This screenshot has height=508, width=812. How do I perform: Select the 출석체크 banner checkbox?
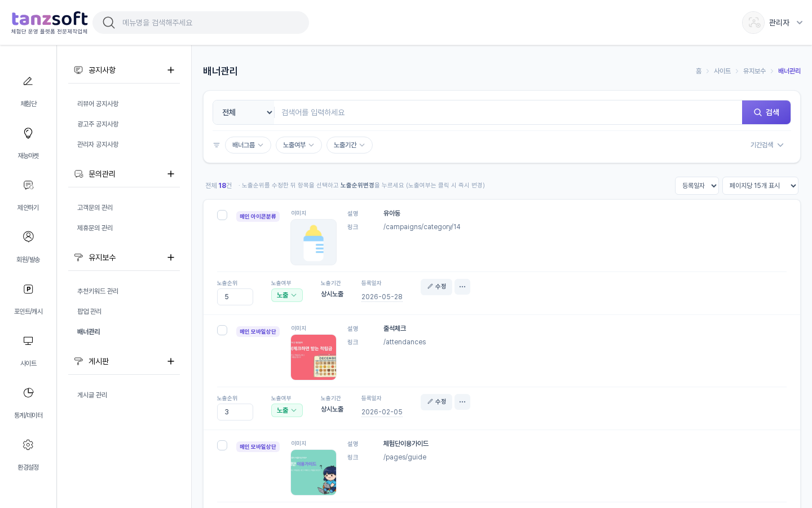click(x=222, y=330)
